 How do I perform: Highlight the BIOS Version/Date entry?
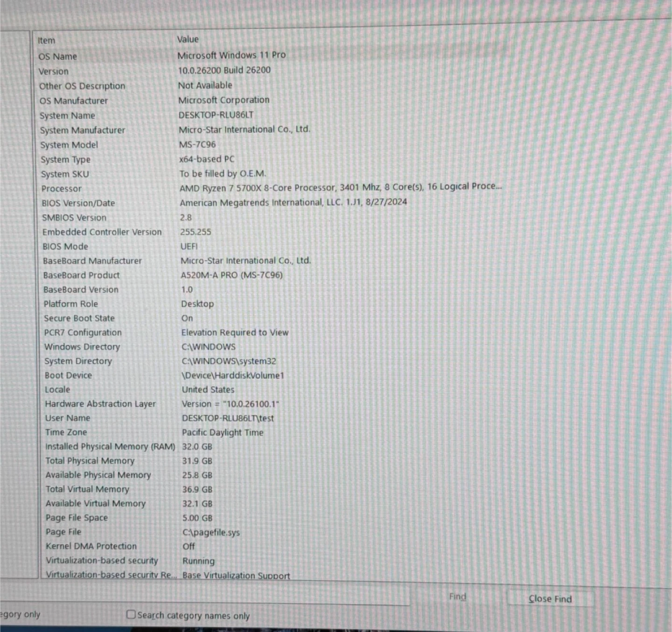point(78,203)
